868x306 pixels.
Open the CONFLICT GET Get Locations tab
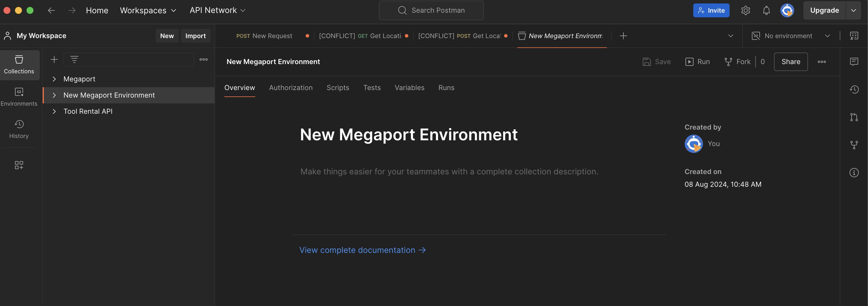pyautogui.click(x=363, y=36)
